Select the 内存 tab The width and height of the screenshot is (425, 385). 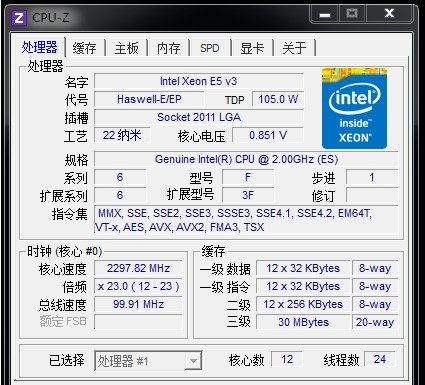pyautogui.click(x=169, y=48)
